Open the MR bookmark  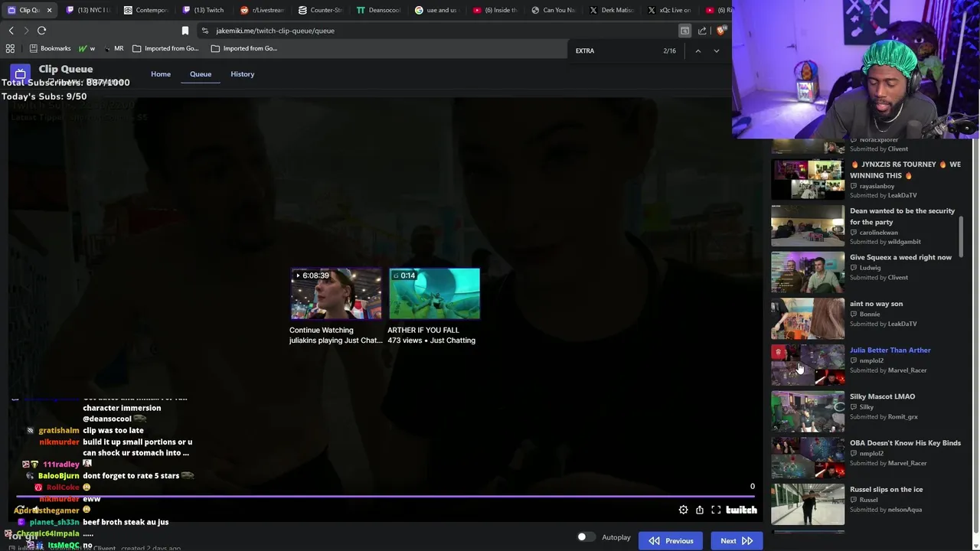point(113,48)
